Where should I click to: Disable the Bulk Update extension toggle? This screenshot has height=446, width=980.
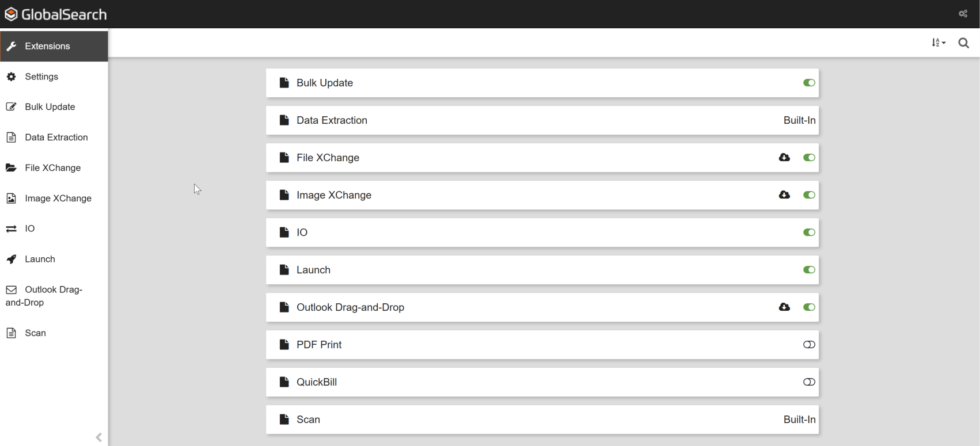pyautogui.click(x=809, y=83)
